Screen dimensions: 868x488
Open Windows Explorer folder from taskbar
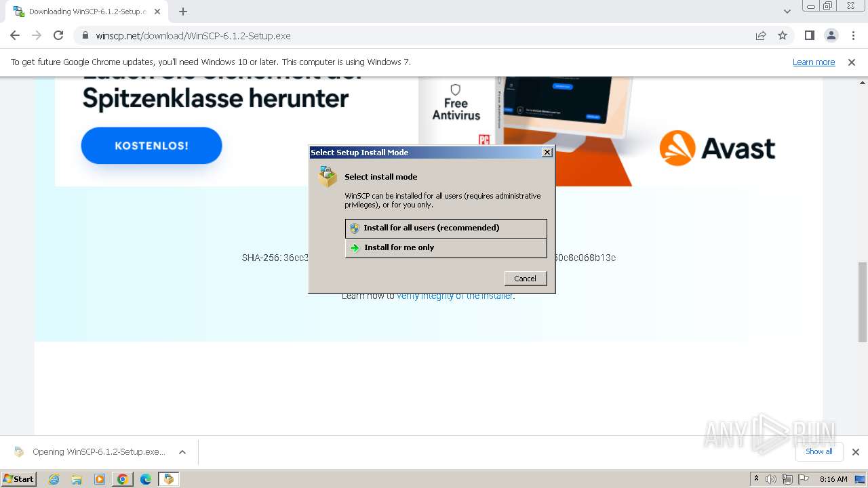point(77,479)
